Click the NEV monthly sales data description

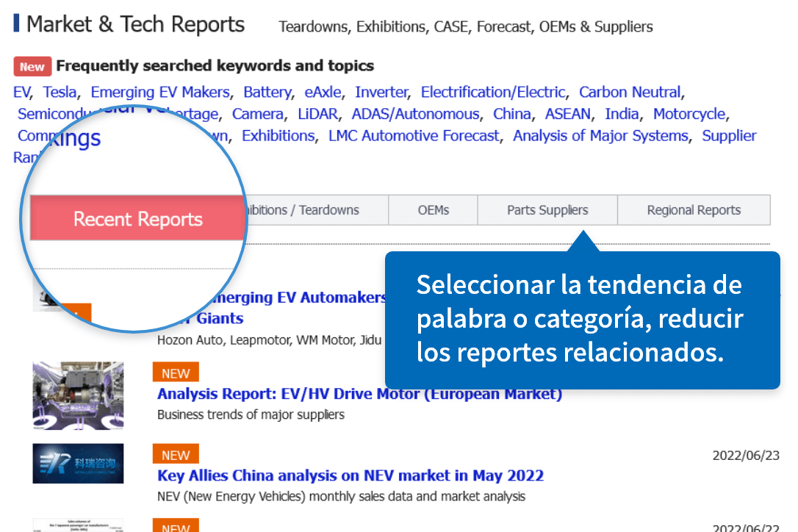coord(341,497)
